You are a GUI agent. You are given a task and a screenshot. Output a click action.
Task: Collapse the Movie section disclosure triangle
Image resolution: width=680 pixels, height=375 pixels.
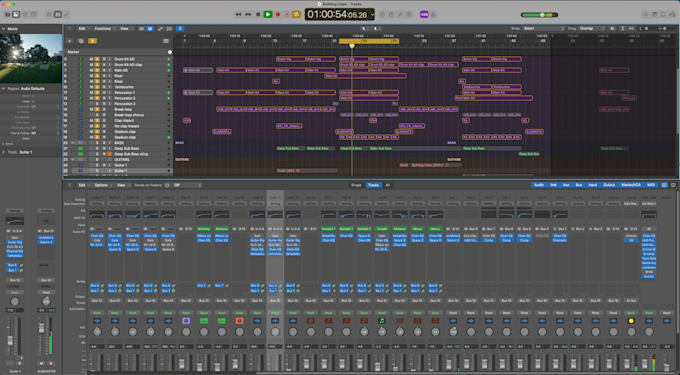click(x=3, y=29)
